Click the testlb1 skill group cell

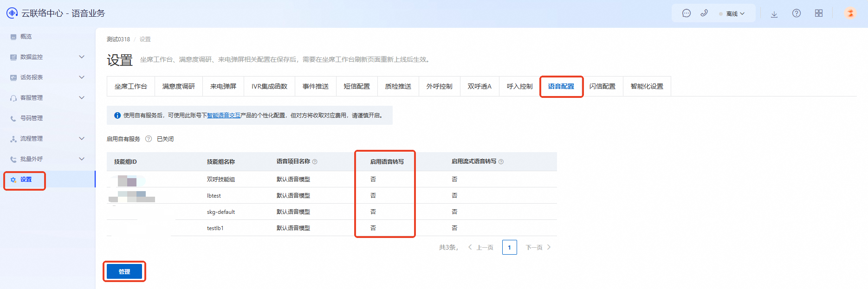(215, 228)
